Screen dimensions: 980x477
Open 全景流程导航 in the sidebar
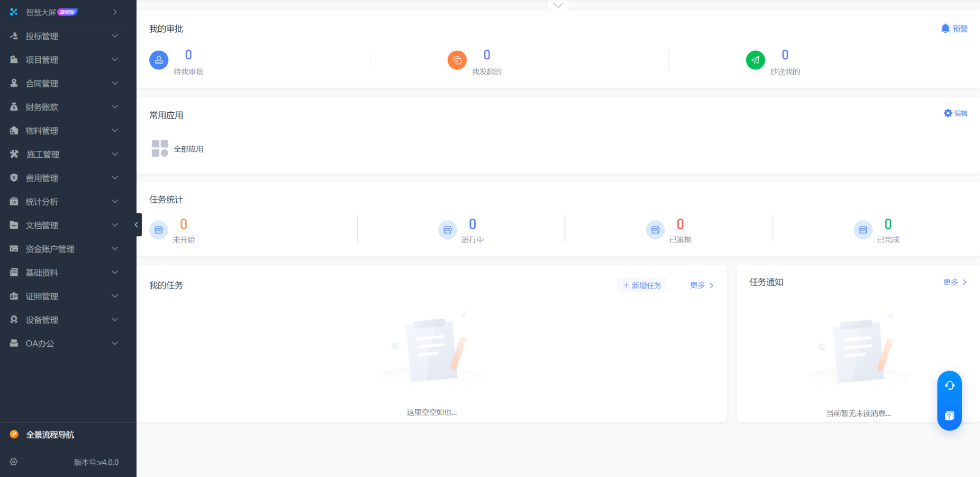click(50, 435)
